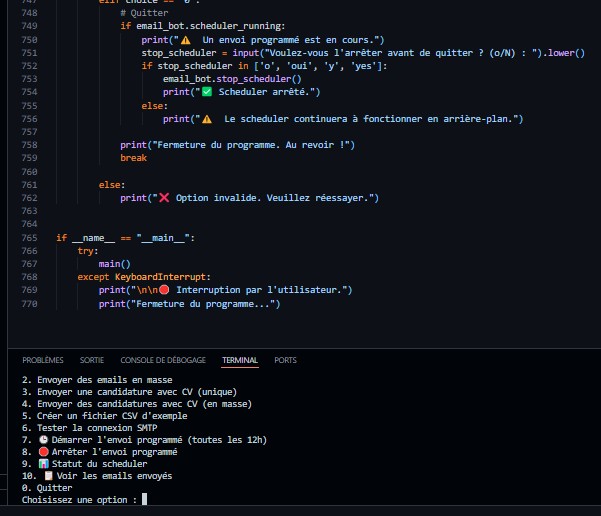Screen dimensions: 601x516
Task: Click the '.lower()' call on line 751
Action: tap(564, 53)
